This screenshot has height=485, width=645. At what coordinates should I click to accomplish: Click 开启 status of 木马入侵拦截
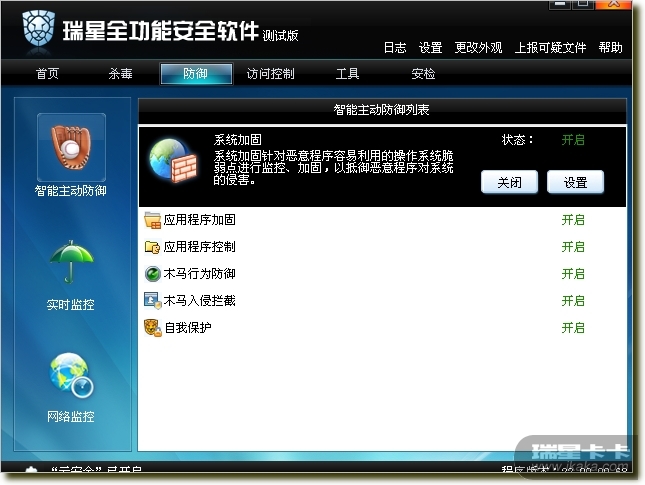coord(573,301)
